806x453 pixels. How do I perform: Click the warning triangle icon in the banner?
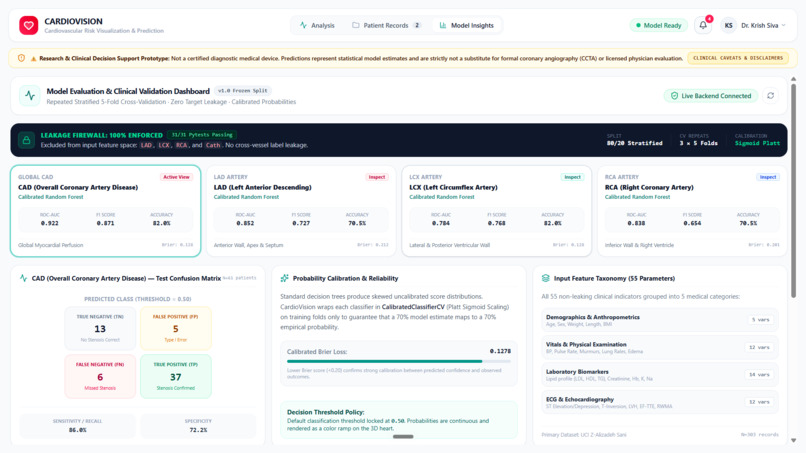(33, 59)
